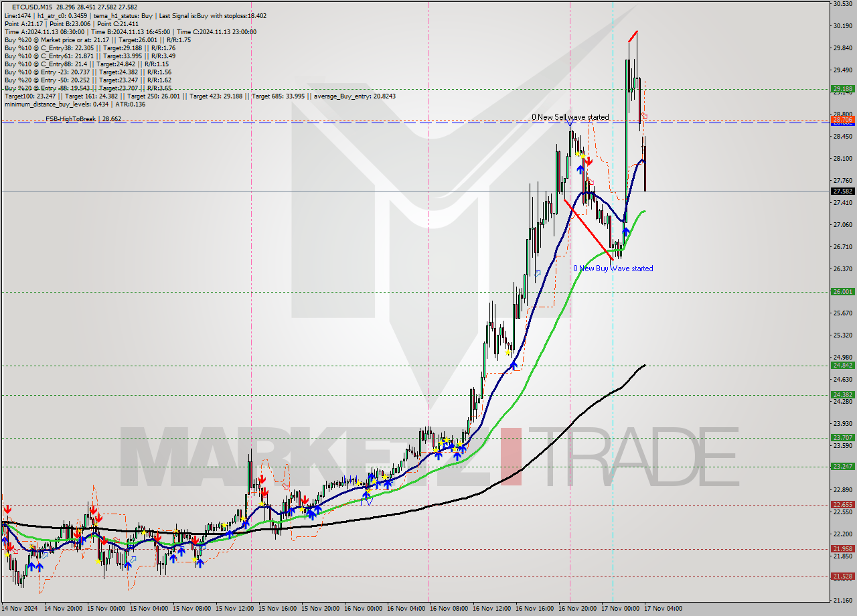Click the 16 Nov 20:00 time axis label
The width and height of the screenshot is (857, 616).
tap(579, 609)
